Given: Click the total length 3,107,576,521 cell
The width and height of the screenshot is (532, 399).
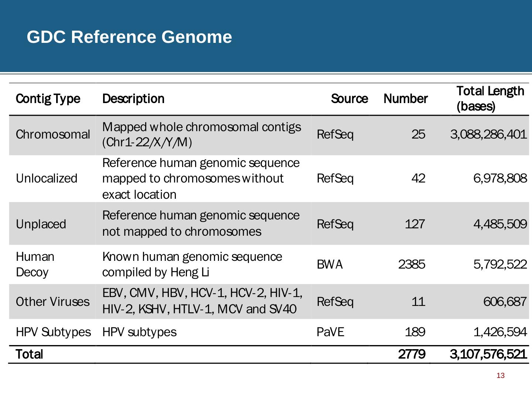Looking at the screenshot, I should 488,354.
